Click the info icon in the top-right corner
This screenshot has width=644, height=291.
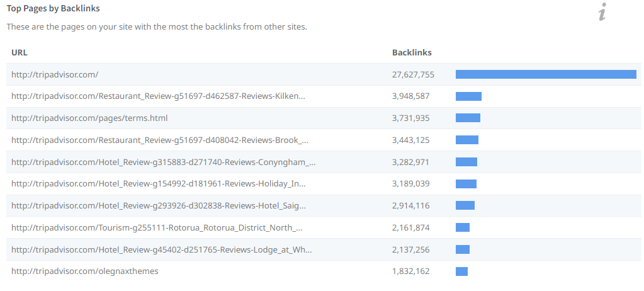pos(602,12)
